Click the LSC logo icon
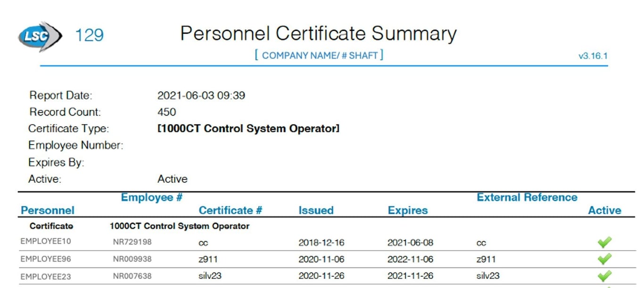644x288 pixels. [40, 36]
